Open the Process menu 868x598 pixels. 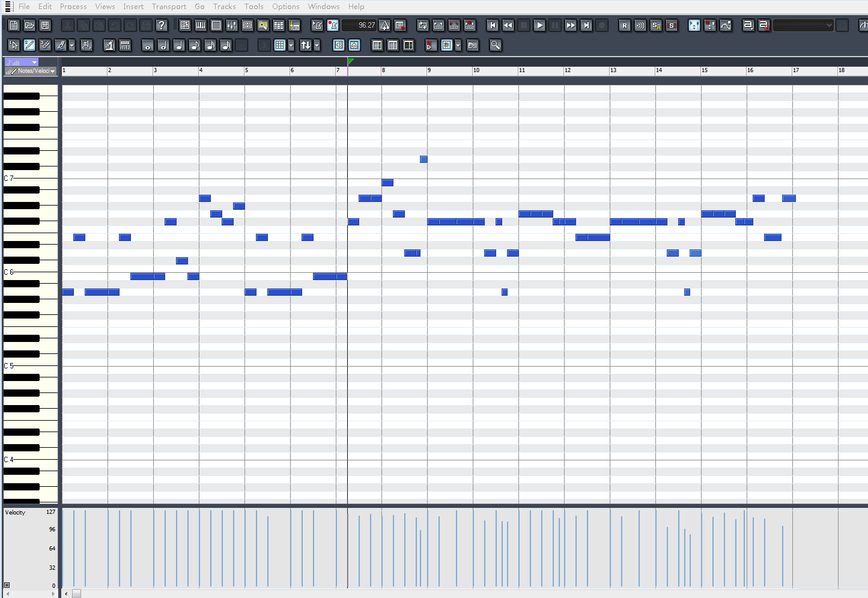(x=73, y=7)
